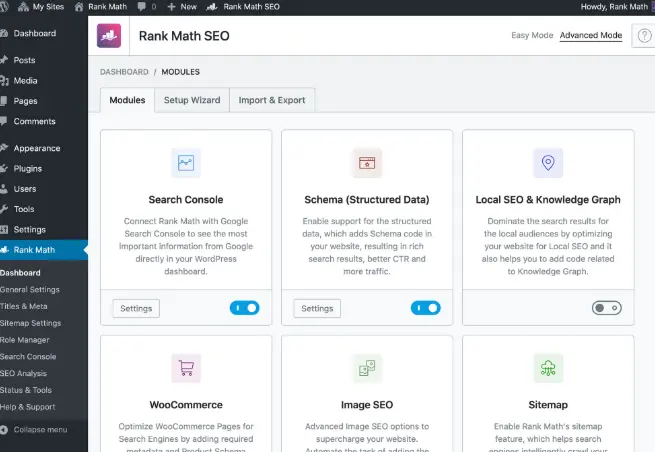Switch to Advanced Mode
This screenshot has width=655, height=452.
[591, 36]
